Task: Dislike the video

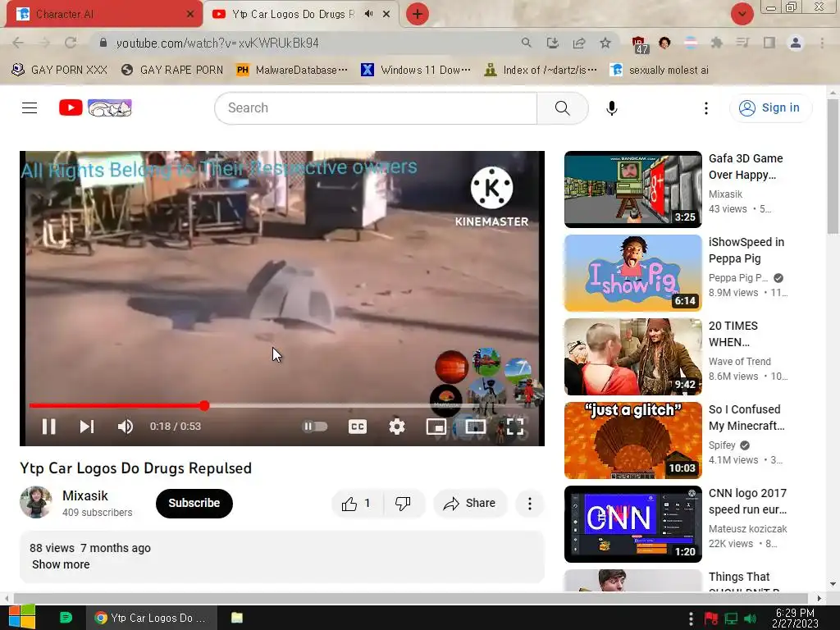Action: point(403,503)
